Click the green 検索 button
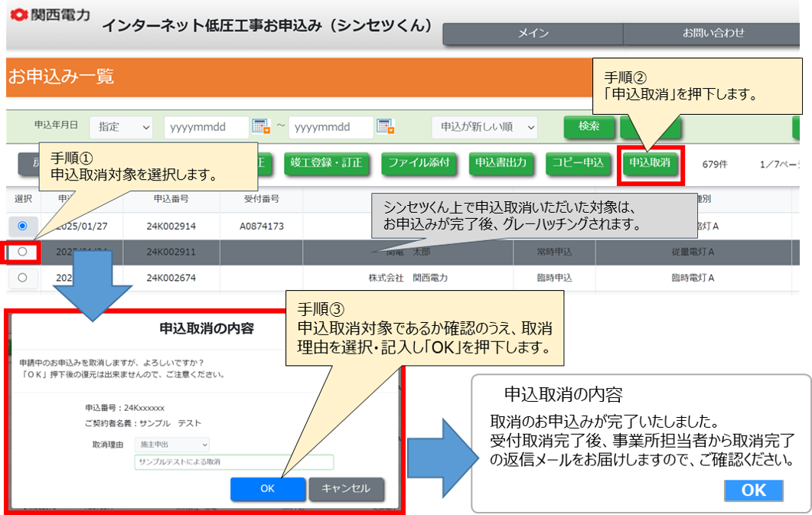This screenshot has width=812, height=515. click(x=589, y=126)
